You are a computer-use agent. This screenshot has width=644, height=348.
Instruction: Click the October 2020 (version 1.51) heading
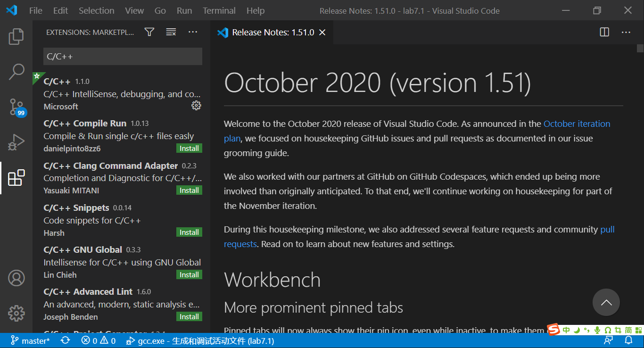(378, 83)
